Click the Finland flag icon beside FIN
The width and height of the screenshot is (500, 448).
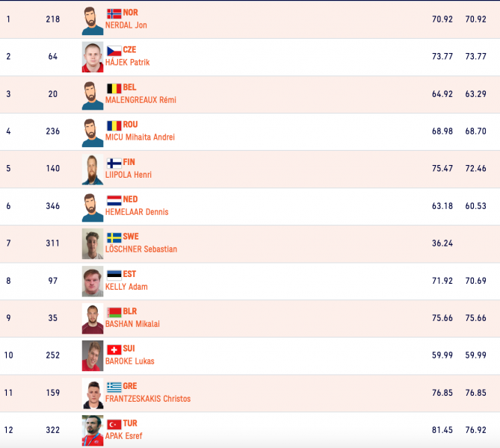114,163
